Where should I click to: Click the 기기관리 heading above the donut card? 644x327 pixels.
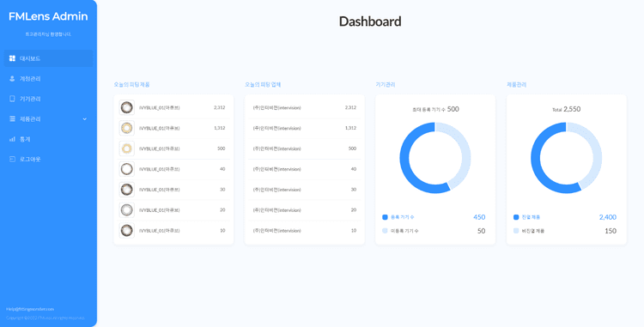coord(386,84)
